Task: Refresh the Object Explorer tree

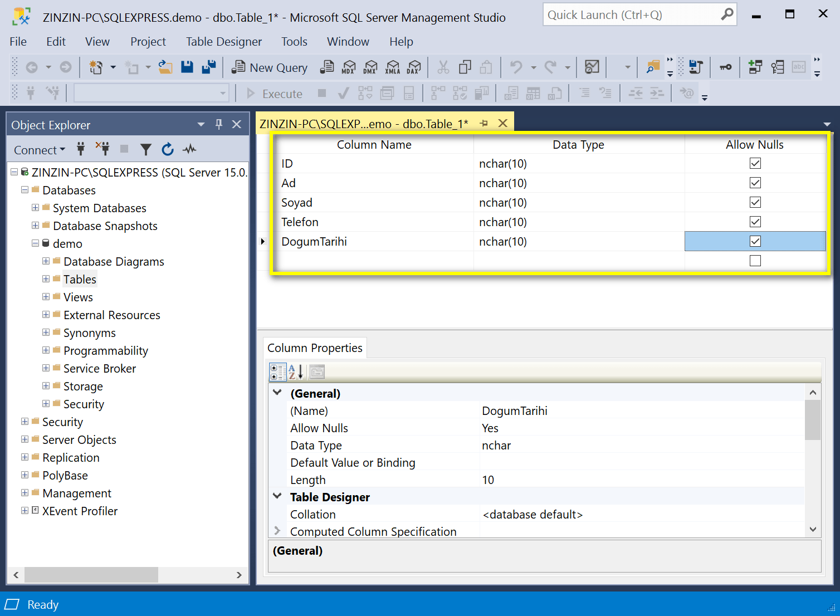Action: click(x=168, y=149)
